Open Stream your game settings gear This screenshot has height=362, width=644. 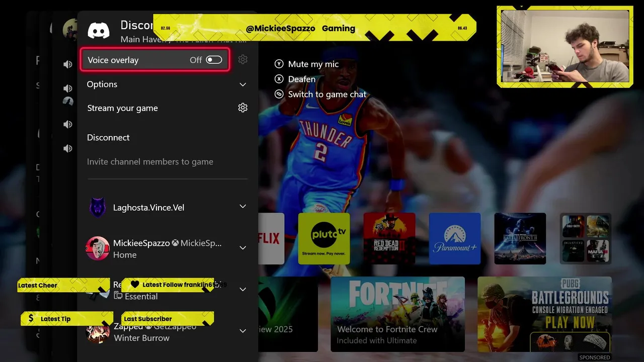tap(243, 108)
